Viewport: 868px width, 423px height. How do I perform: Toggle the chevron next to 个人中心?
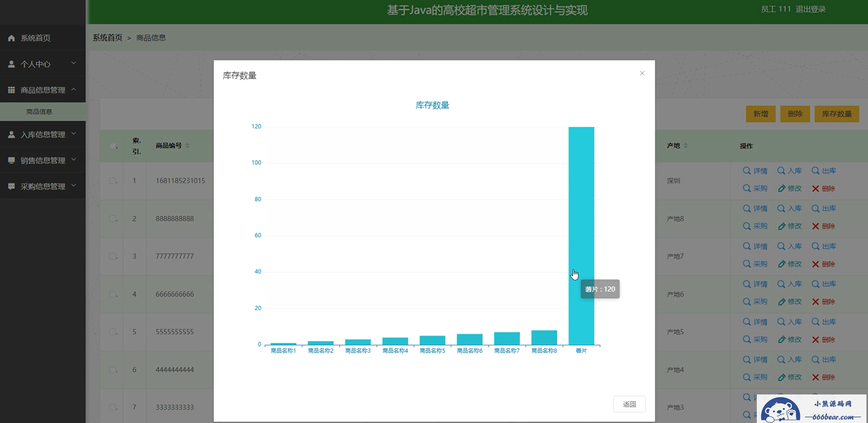pos(73,63)
